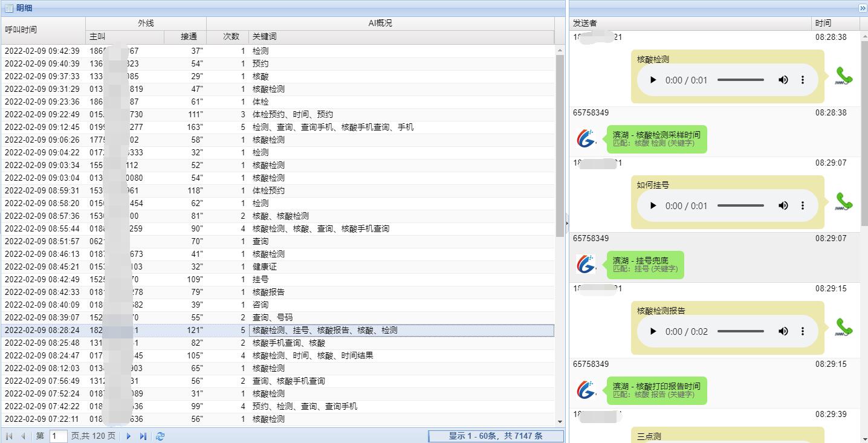This screenshot has height=443, width=868.
Task: Go to the previous page of results
Action: pos(23,436)
